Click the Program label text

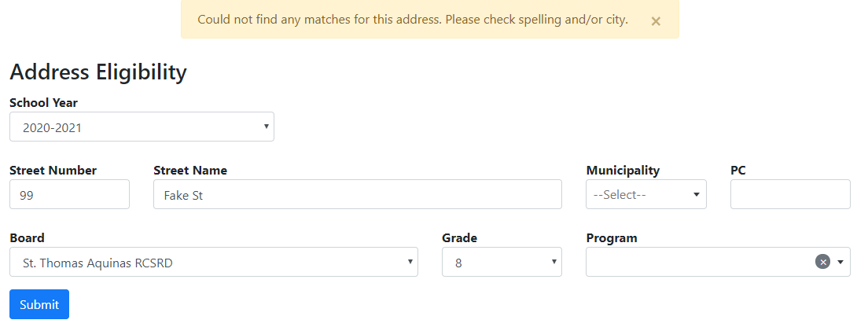point(612,237)
